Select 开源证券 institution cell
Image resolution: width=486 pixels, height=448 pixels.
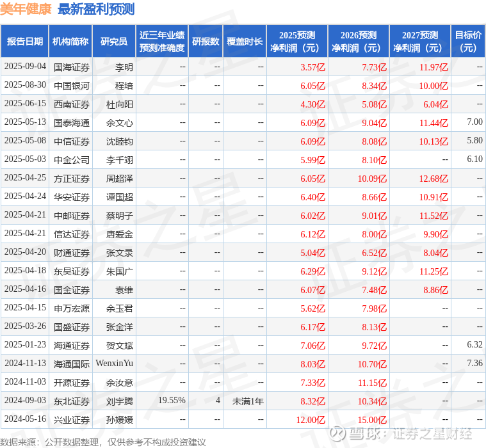click(x=72, y=383)
